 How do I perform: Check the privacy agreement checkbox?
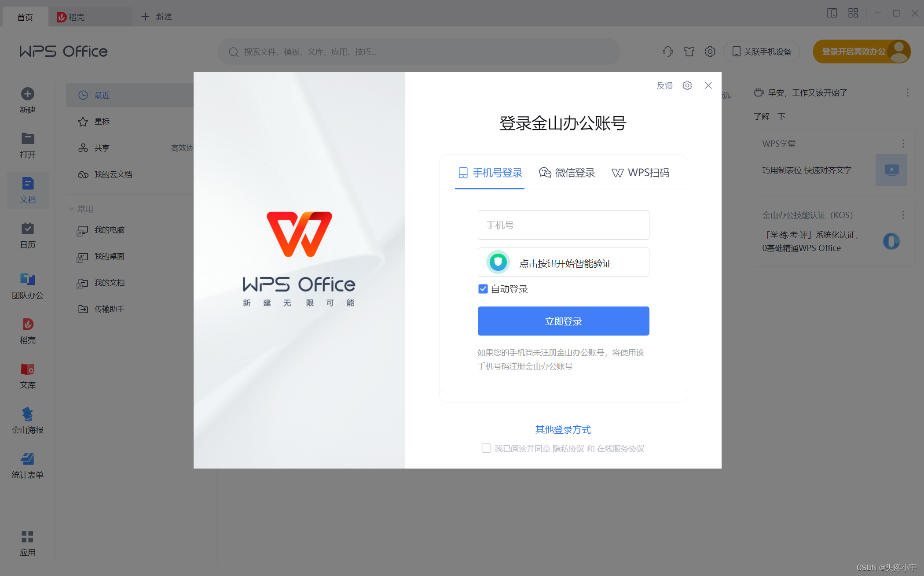[486, 448]
